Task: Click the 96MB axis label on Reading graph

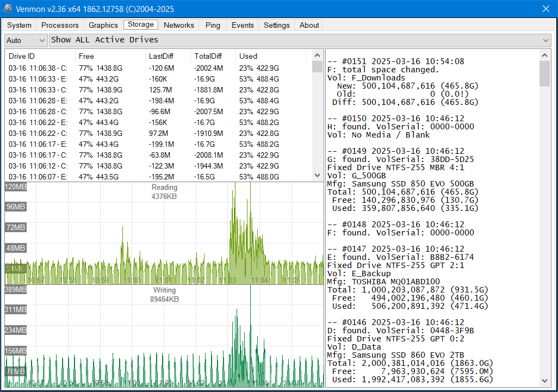Action: click(16, 207)
